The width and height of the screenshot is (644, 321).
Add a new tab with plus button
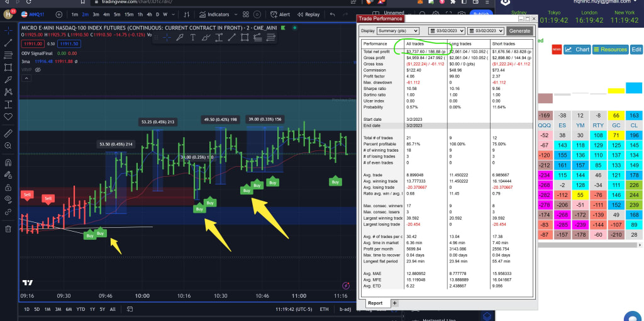pos(394,303)
